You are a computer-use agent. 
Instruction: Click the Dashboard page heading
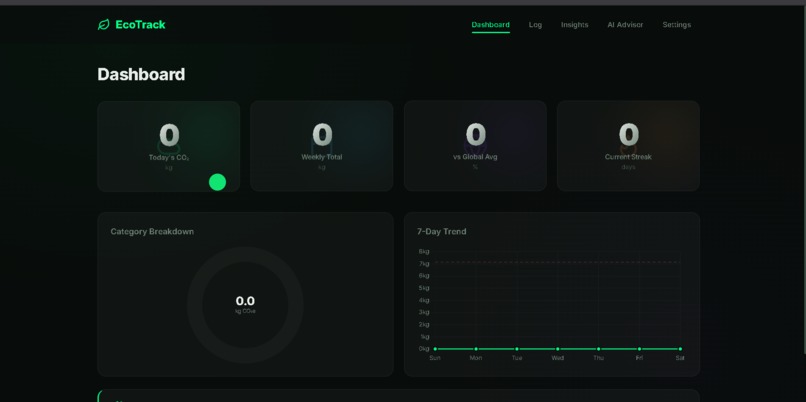point(141,75)
